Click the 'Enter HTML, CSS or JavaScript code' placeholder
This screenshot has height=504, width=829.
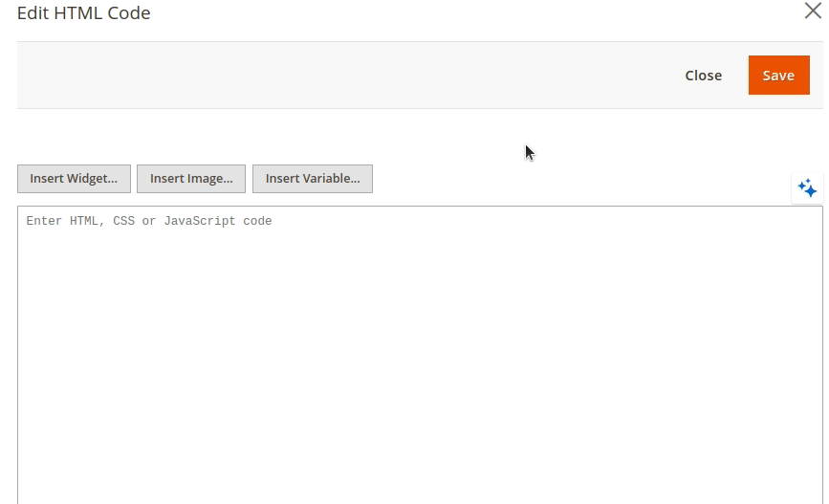[x=149, y=221]
